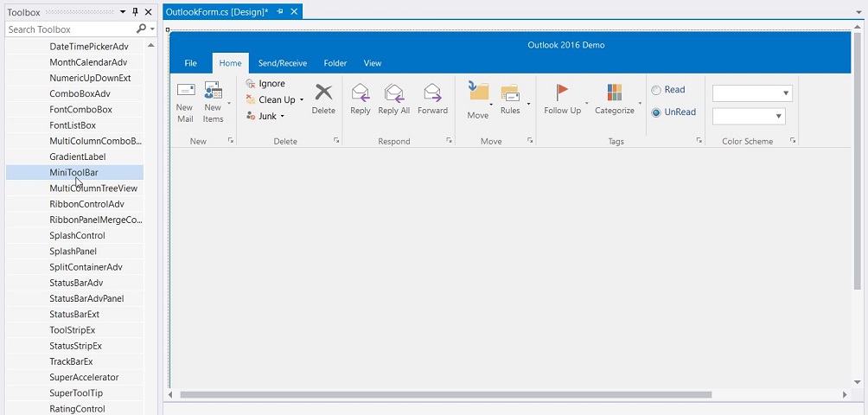The height and width of the screenshot is (415, 868).
Task: Click the Follow Up flag icon
Action: (x=563, y=92)
